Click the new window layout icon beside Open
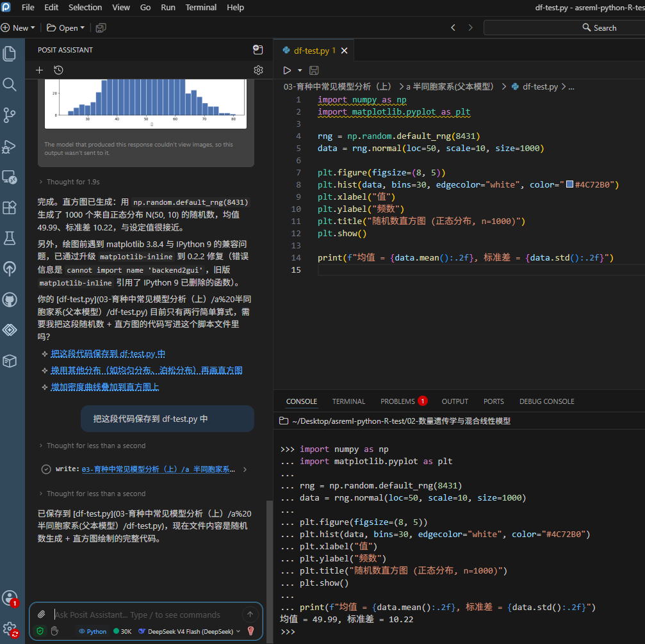Screen dimensions: 645x644 [x=101, y=28]
